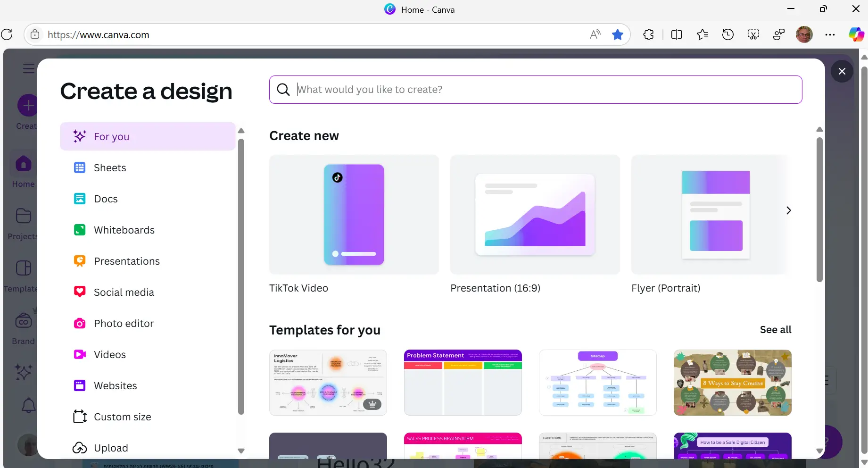Click the browser page scrollbar thumb
The image size is (868, 468).
pos(864,259)
